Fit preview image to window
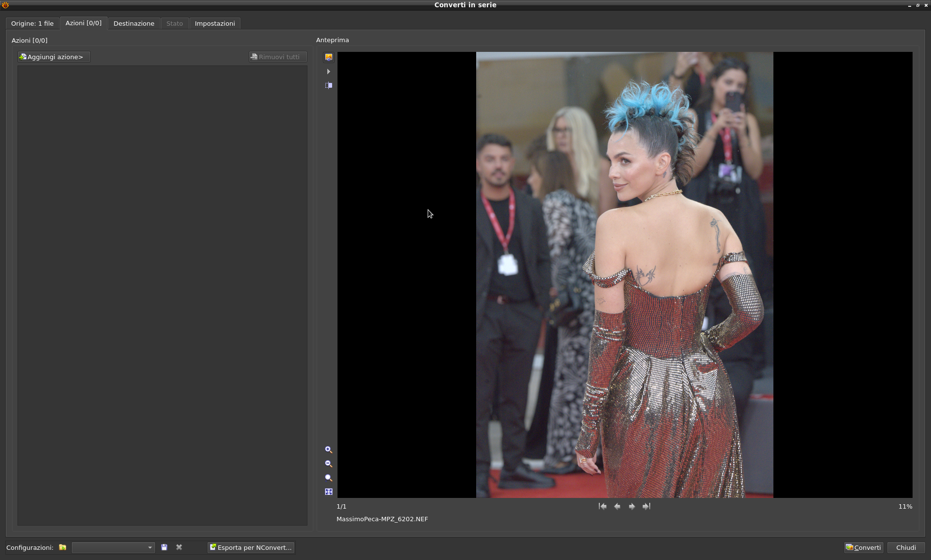The image size is (931, 560). [329, 492]
